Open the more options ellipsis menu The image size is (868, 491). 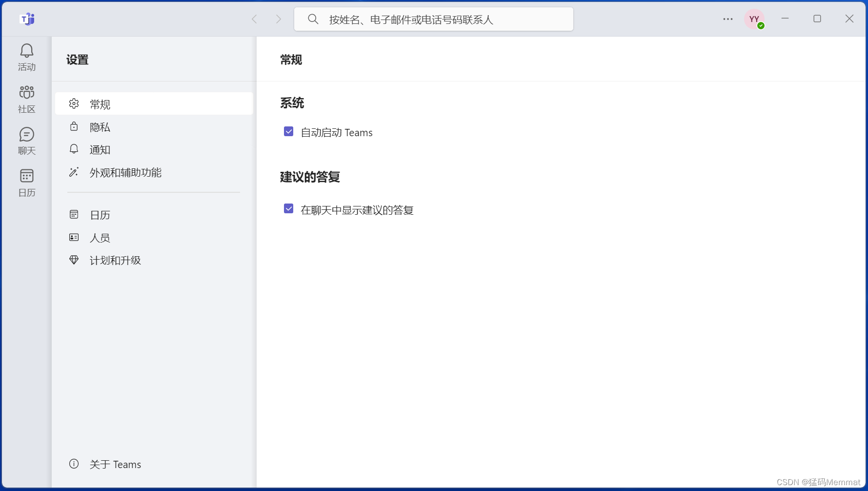click(728, 19)
